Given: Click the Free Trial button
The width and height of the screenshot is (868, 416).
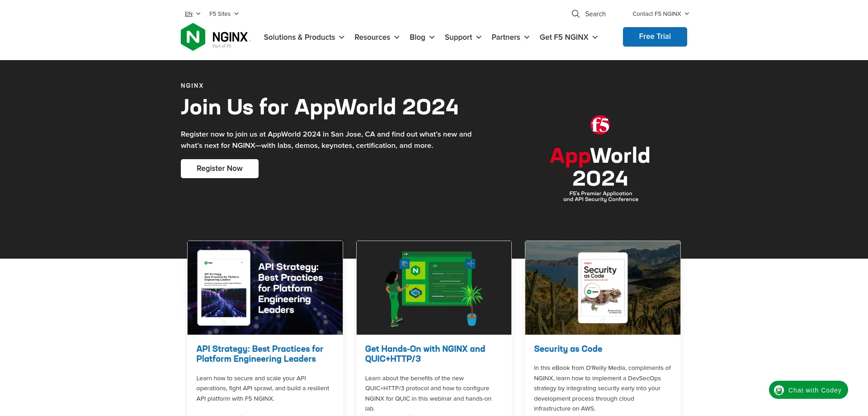Looking at the screenshot, I should tap(655, 37).
